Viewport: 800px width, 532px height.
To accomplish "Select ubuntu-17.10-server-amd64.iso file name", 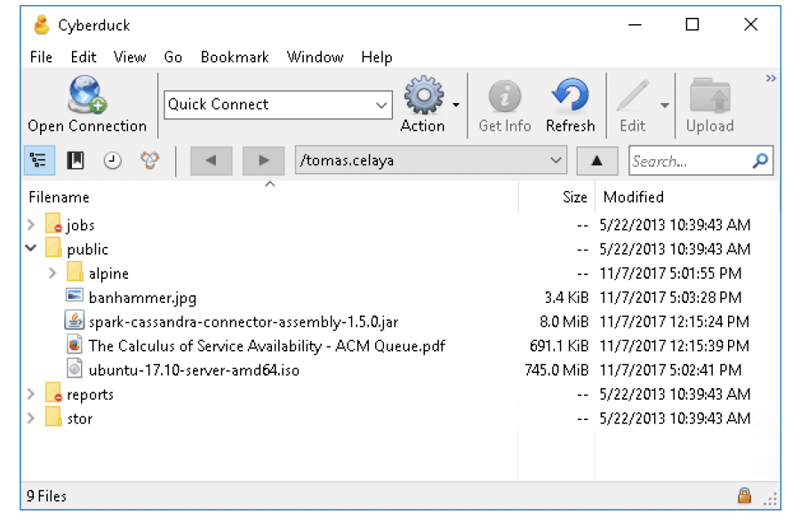I will click(194, 370).
